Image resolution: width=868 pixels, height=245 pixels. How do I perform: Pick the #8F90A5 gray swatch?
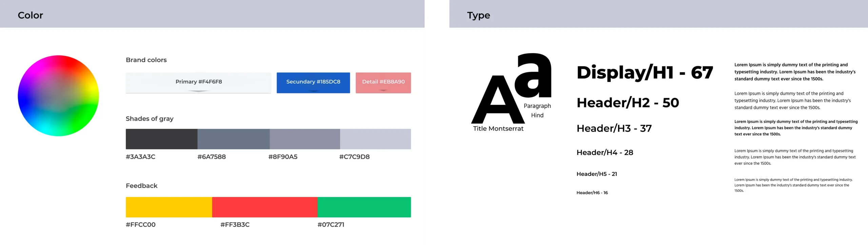pyautogui.click(x=305, y=139)
